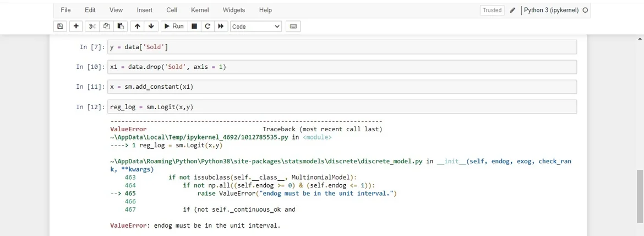Viewport: 644px width, 236px height.
Task: Open the File menu
Action: click(66, 10)
